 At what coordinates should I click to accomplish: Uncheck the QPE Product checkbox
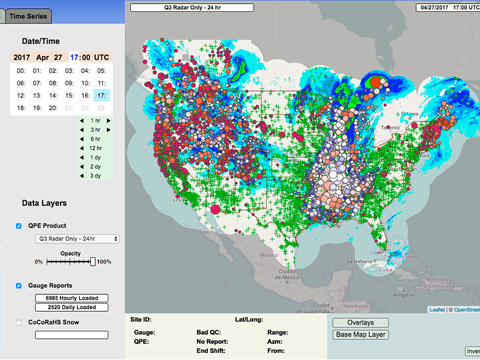pyautogui.click(x=19, y=226)
